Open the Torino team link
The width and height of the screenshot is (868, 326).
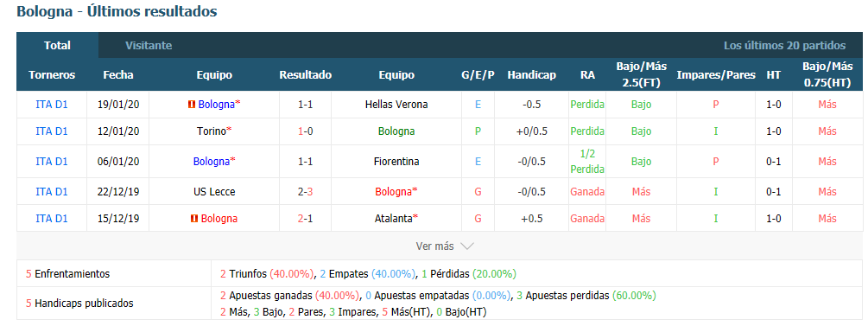coord(212,131)
